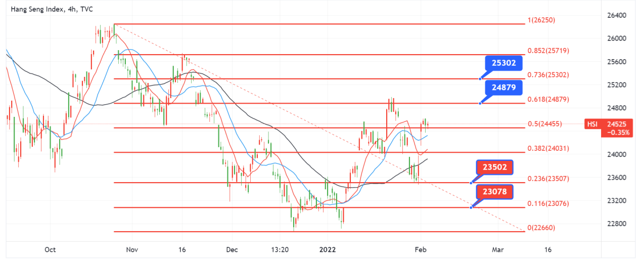644x261 pixels.
Task: Select the 0.5(24455) retracement label
Action: pyautogui.click(x=544, y=124)
